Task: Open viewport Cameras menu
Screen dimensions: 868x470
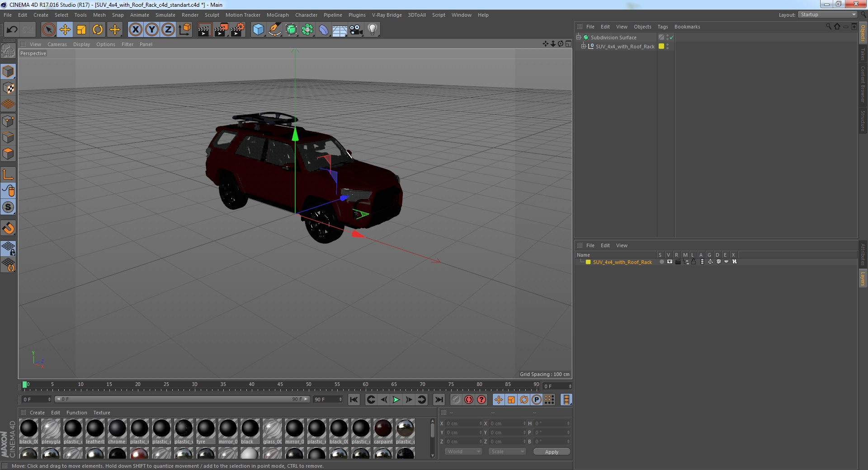Action: pyautogui.click(x=57, y=44)
